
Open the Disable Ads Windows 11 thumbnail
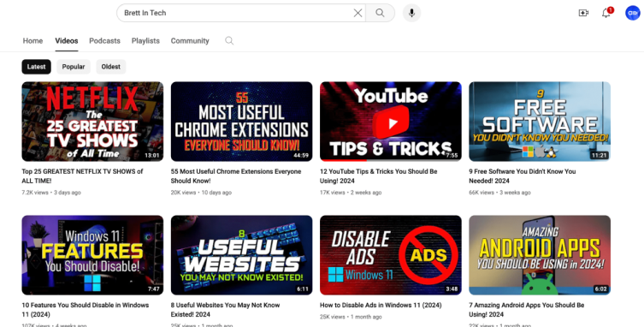(x=391, y=255)
